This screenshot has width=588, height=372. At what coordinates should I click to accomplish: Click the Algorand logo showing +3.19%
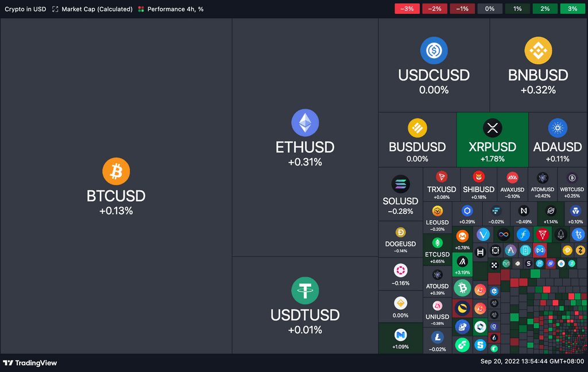point(462,261)
